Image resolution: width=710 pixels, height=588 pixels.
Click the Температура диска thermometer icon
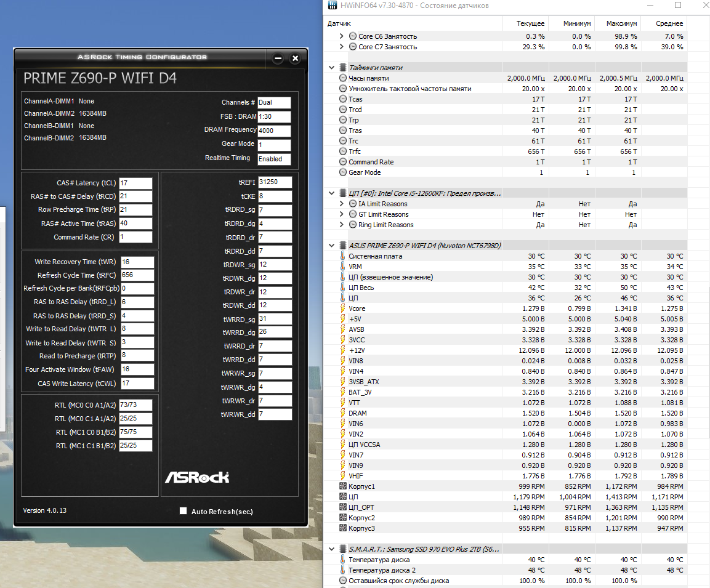[343, 560]
